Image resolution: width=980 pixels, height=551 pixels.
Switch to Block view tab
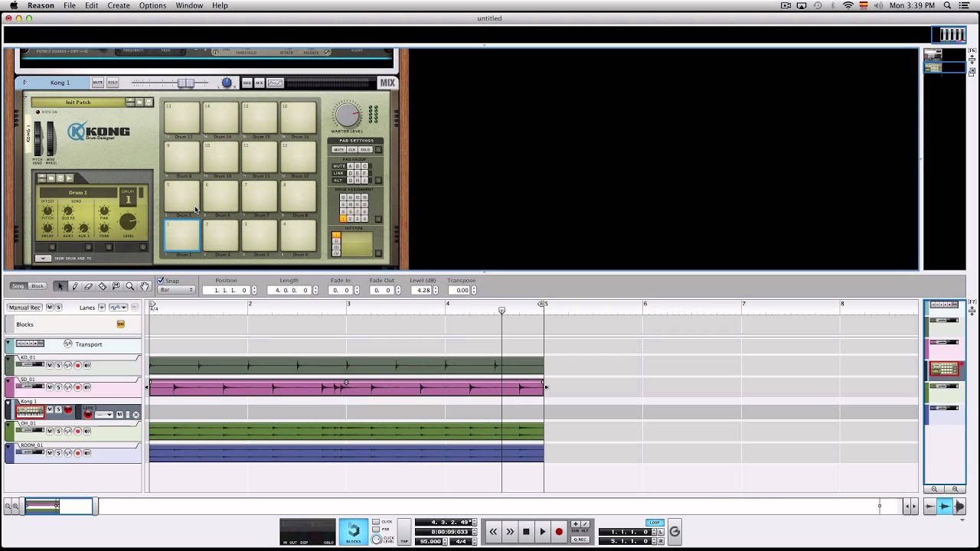[x=38, y=286]
